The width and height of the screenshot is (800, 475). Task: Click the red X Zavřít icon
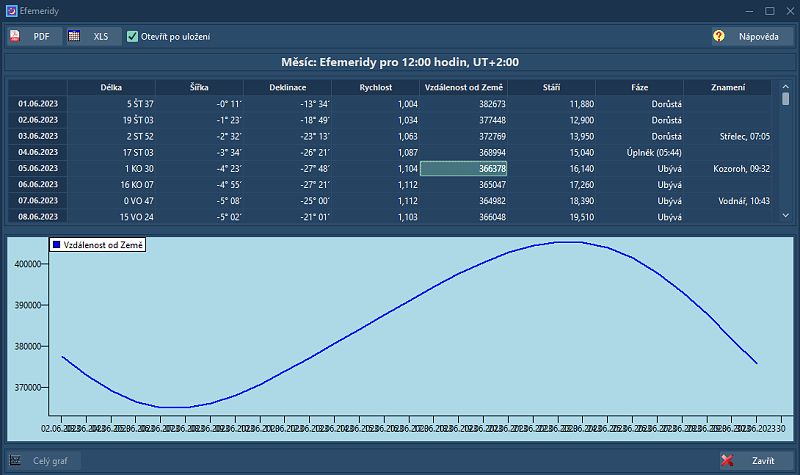[728, 461]
